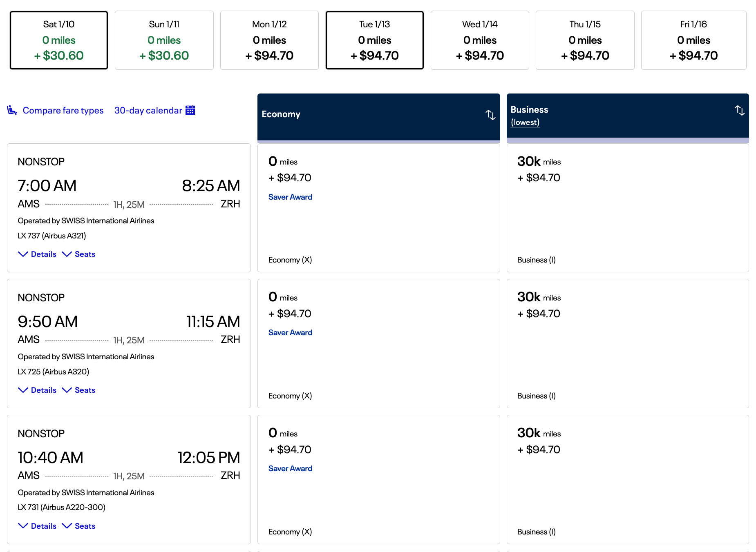756x552 pixels.
Task: Switch to the Sun 1/11 date tab
Action: click(164, 40)
